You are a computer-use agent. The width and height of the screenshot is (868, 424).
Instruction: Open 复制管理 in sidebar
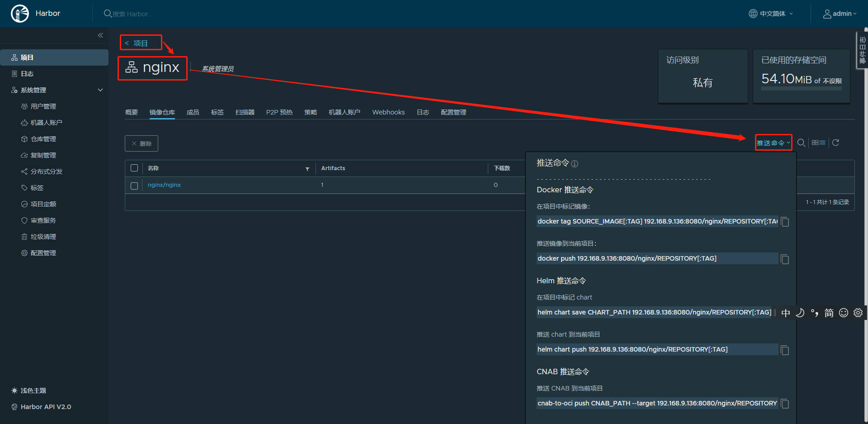tap(43, 155)
